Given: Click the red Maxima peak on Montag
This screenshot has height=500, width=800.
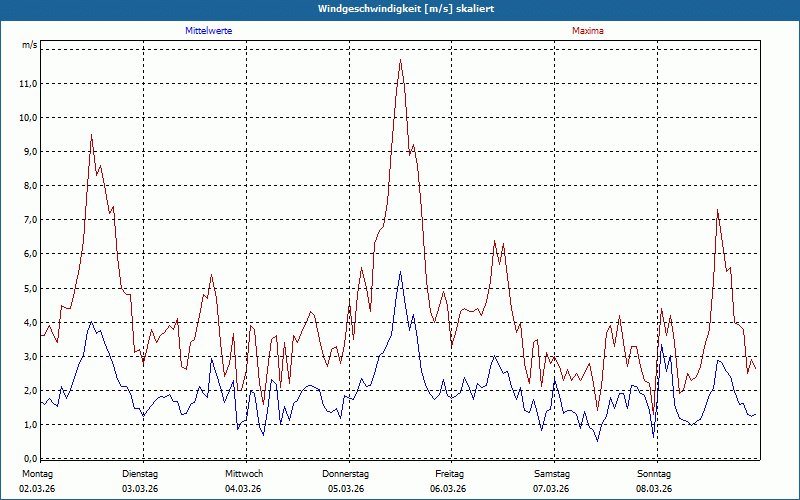Looking at the screenshot, I should click(91, 135).
